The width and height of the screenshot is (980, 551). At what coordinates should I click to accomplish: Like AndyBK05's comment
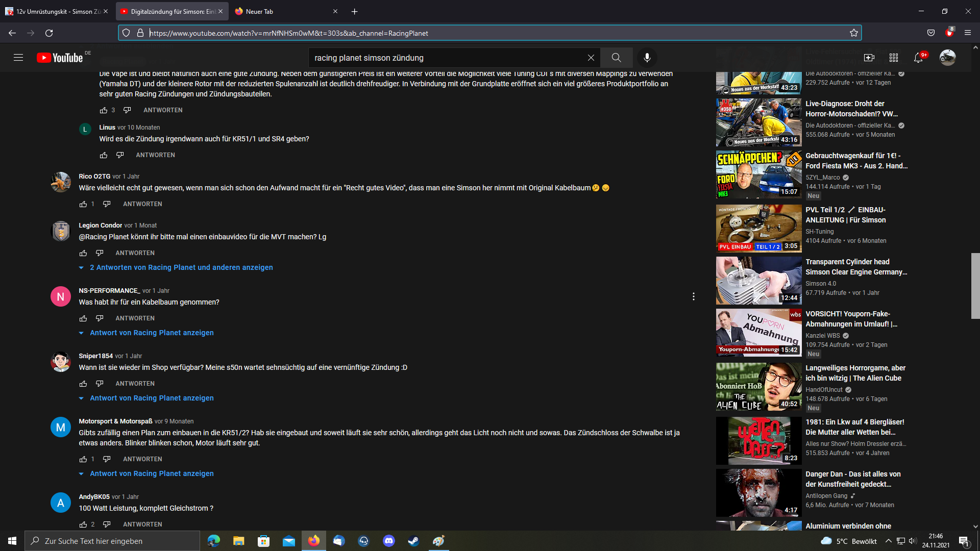[83, 524]
